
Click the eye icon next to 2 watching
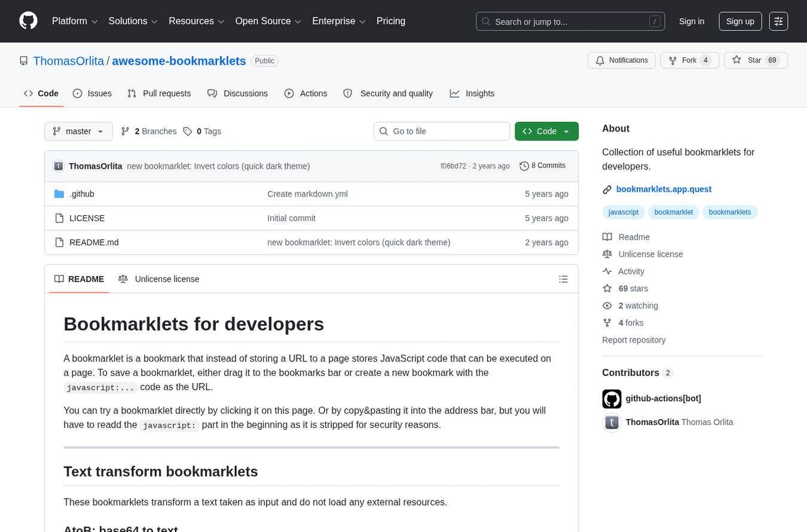tap(607, 305)
